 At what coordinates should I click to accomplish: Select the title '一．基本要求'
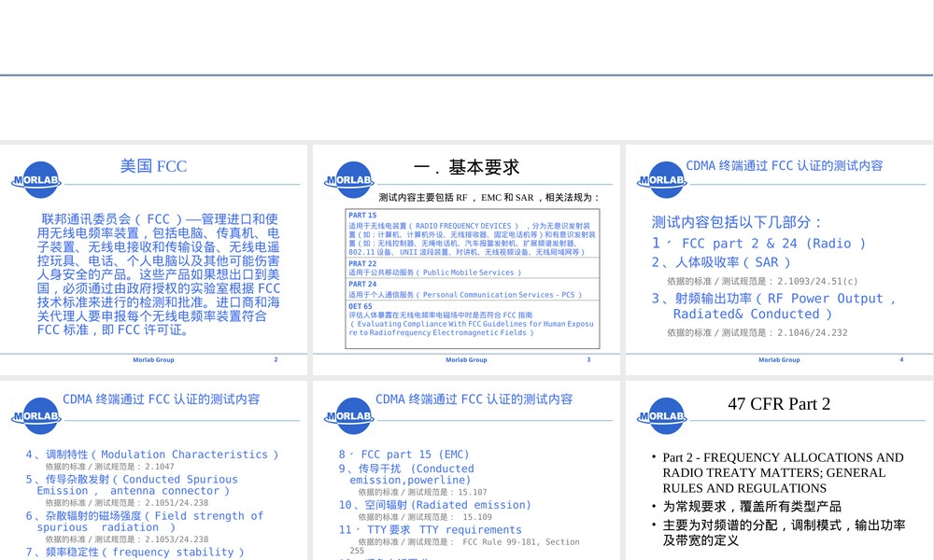click(466, 167)
